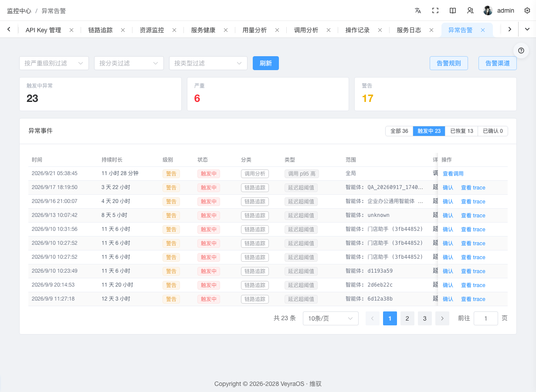
Task: Close the 资源监控 tab
Action: click(x=174, y=30)
